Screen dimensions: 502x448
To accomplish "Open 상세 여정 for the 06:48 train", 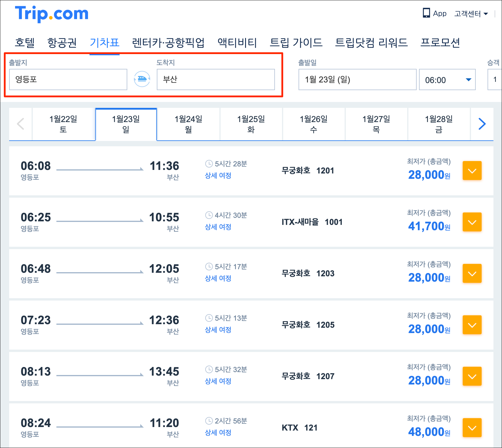I will (x=218, y=278).
